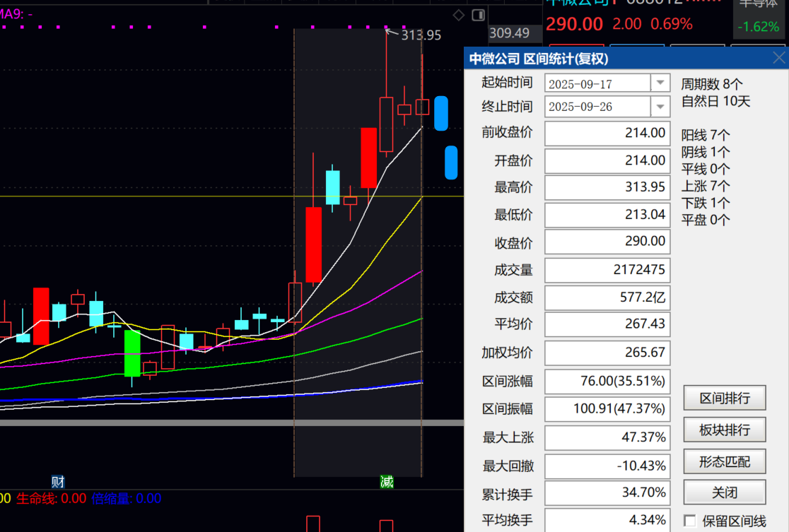Click the blue 财 event marker
The width and height of the screenshot is (789, 532).
tap(58, 483)
